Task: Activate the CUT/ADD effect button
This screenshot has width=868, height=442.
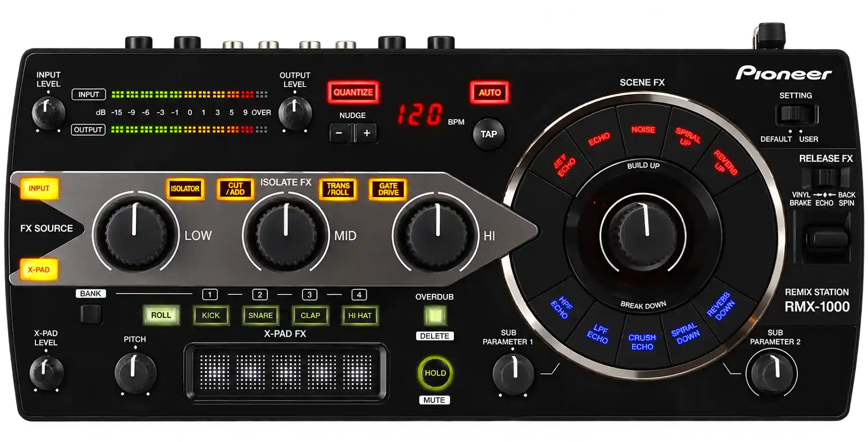Action: click(x=236, y=189)
